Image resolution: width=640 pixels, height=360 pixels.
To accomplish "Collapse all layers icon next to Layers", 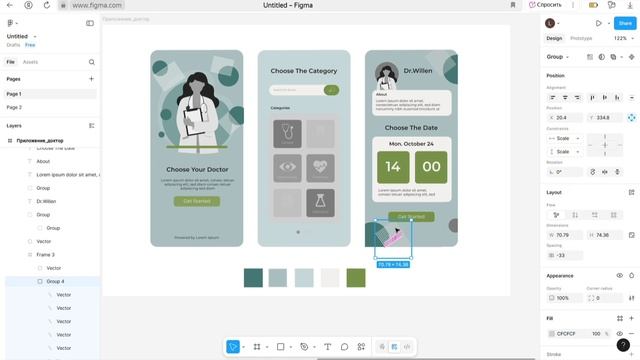I will [x=91, y=126].
